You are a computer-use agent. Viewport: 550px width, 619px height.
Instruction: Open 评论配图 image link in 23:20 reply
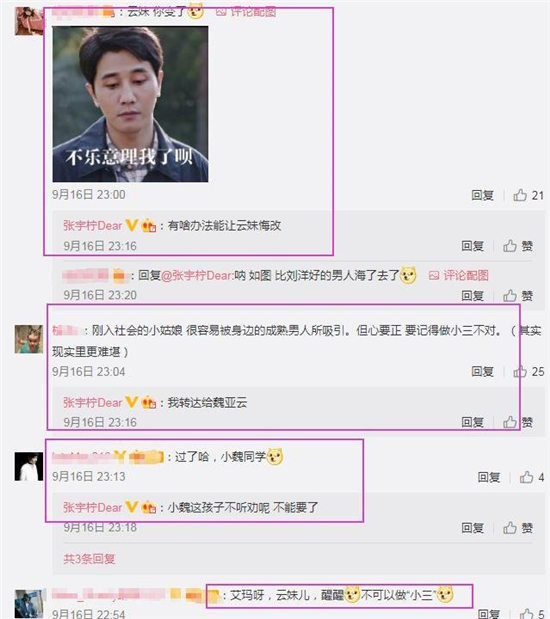coord(459,275)
